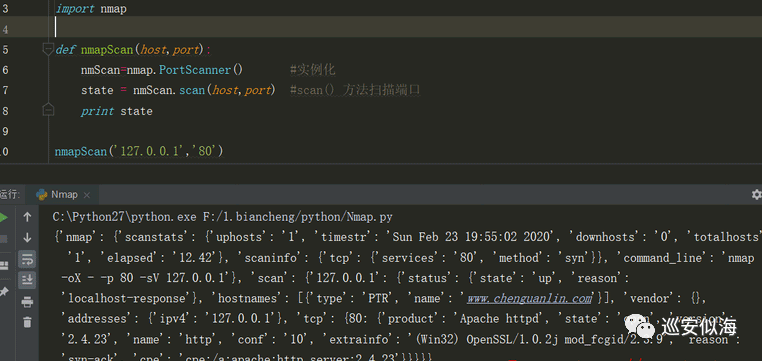This screenshot has width=762, height=361.
Task: Clear console output with trash icon
Action: pyautogui.click(x=27, y=322)
